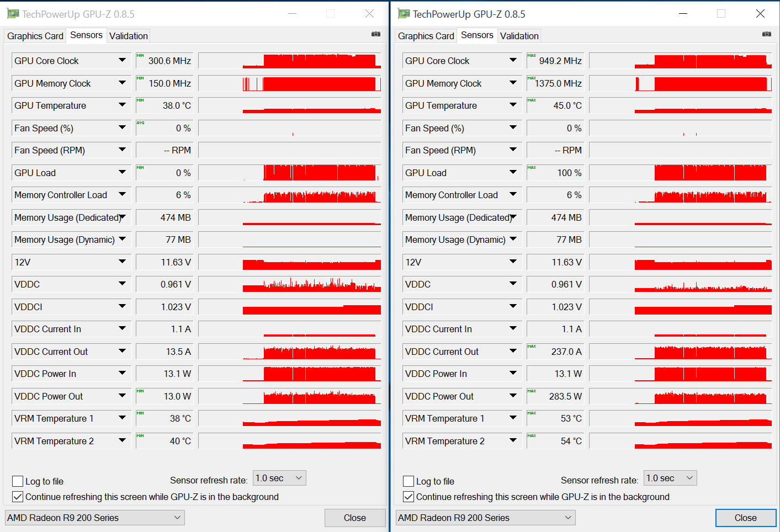
Task: Click GPU-Z app icon in right title bar
Action: coord(404,14)
